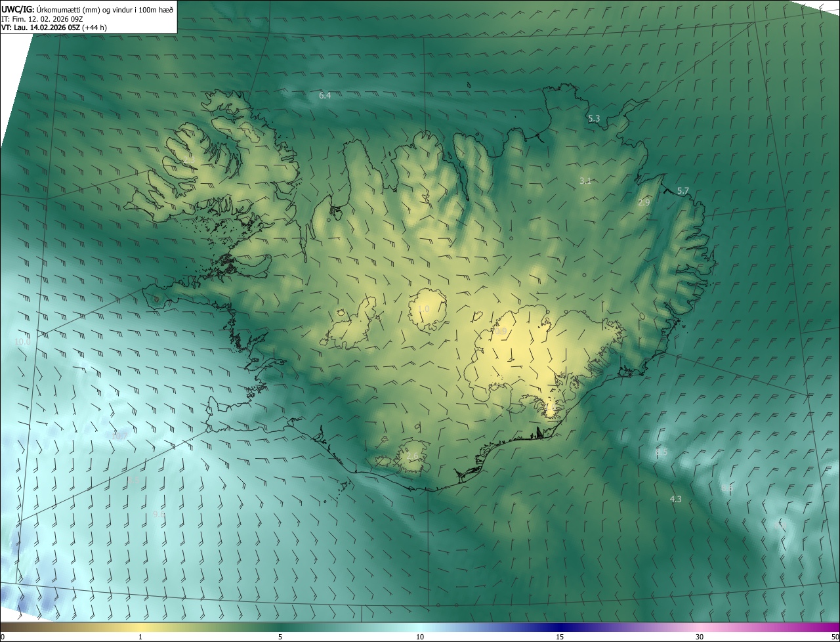Click the colorbar tick label reading 50

click(x=834, y=637)
